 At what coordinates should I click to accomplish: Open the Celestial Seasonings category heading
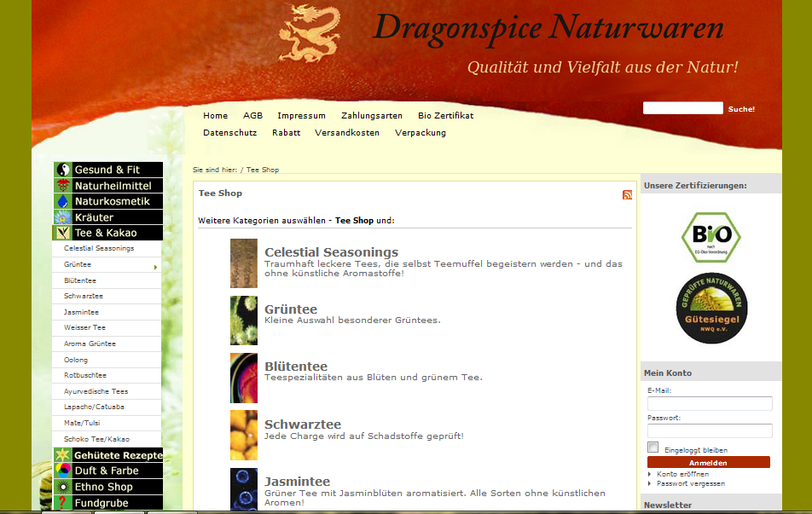pos(331,252)
